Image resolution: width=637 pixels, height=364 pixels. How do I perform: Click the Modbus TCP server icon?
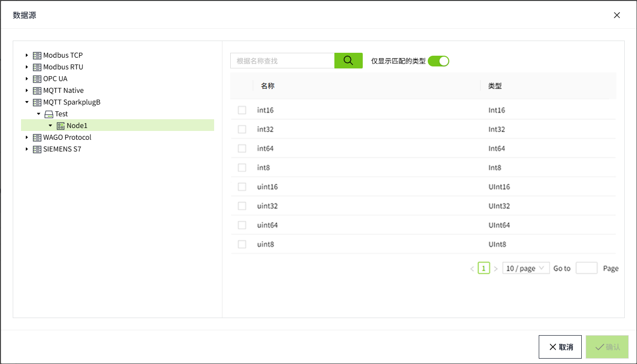pos(37,56)
